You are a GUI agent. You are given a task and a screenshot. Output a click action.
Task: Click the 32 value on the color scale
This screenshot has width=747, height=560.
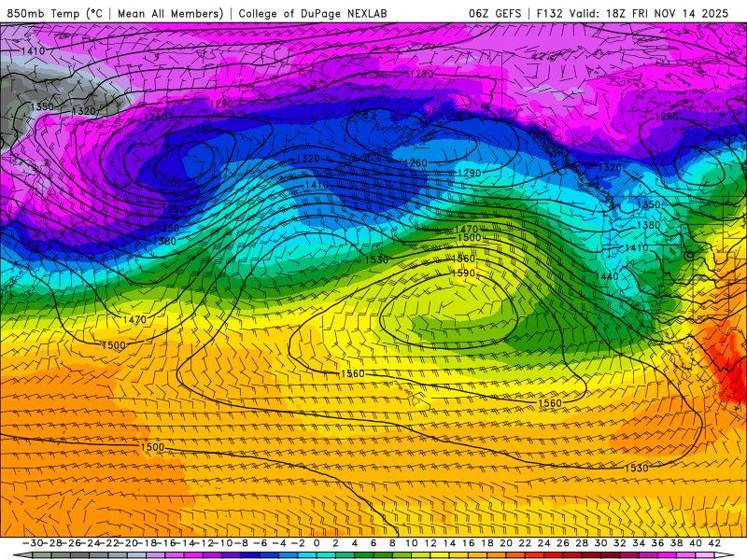620,543
